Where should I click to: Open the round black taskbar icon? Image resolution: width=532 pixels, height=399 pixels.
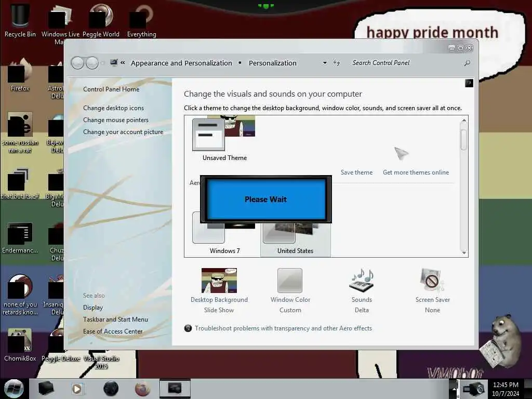(x=111, y=389)
